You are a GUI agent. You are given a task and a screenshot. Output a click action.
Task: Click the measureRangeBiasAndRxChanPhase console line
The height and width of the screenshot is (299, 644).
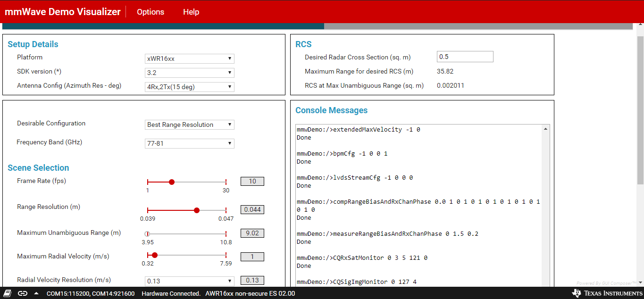click(387, 233)
